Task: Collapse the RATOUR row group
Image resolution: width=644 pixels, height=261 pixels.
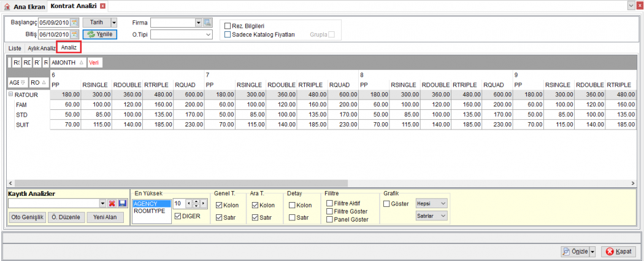Action: point(10,95)
